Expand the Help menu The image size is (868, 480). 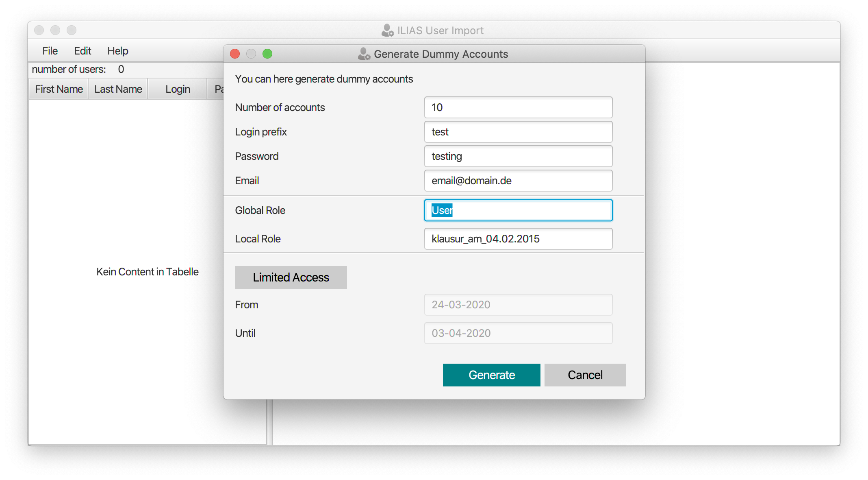(117, 51)
